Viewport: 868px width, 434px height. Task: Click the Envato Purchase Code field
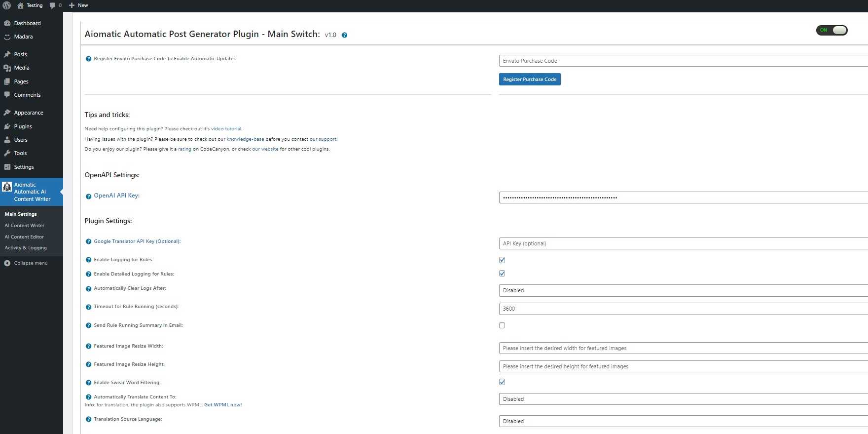(683, 61)
